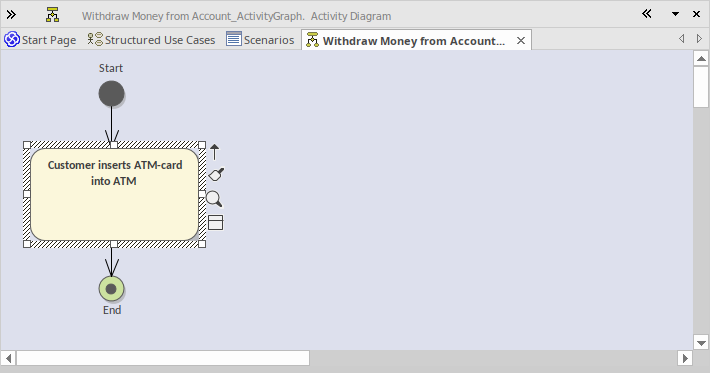Select the Start initial node
This screenshot has width=710, height=373.
coord(111,94)
